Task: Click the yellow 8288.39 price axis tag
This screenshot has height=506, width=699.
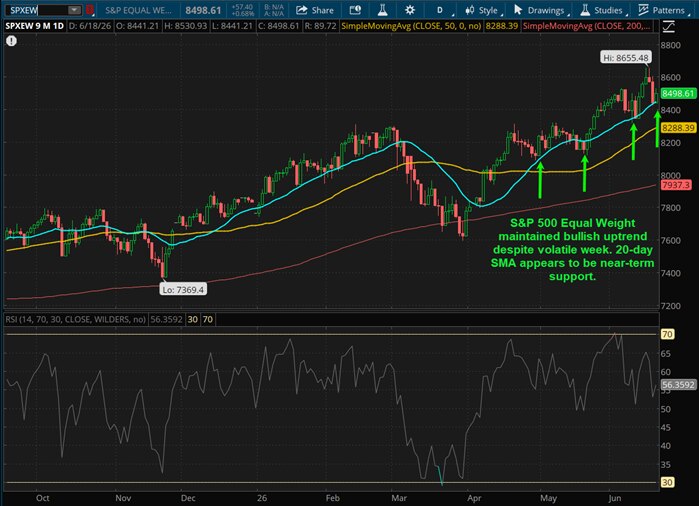Action: [x=678, y=128]
